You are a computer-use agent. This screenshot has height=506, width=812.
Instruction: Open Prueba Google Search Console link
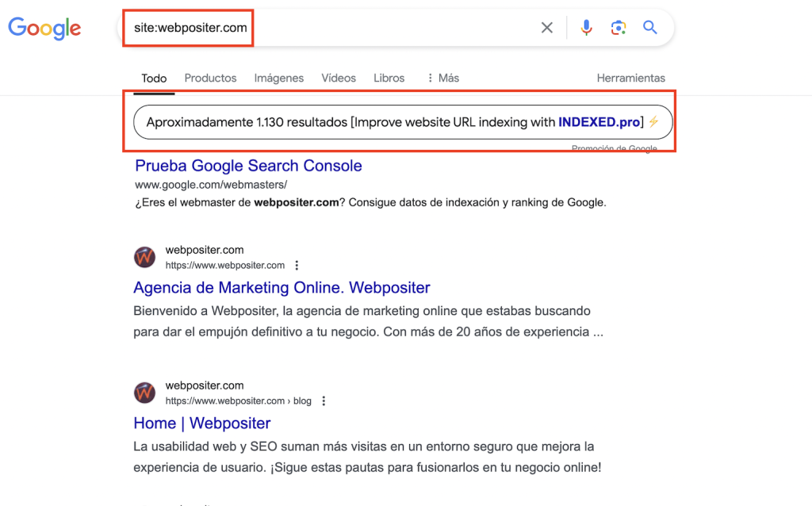pos(248,166)
